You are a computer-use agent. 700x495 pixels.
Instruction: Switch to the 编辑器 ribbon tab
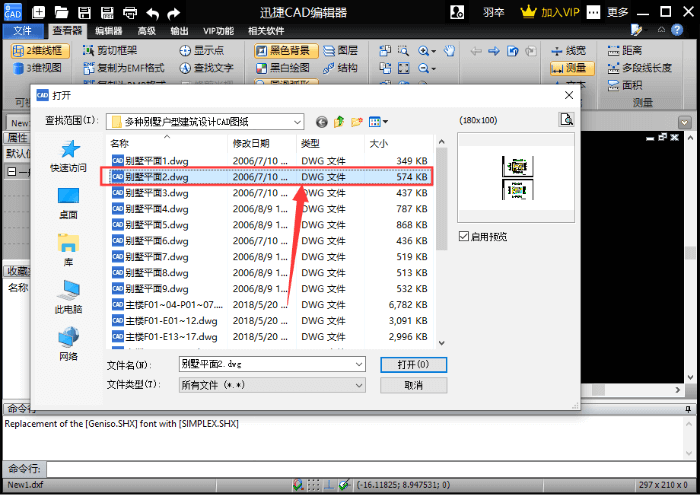[108, 31]
